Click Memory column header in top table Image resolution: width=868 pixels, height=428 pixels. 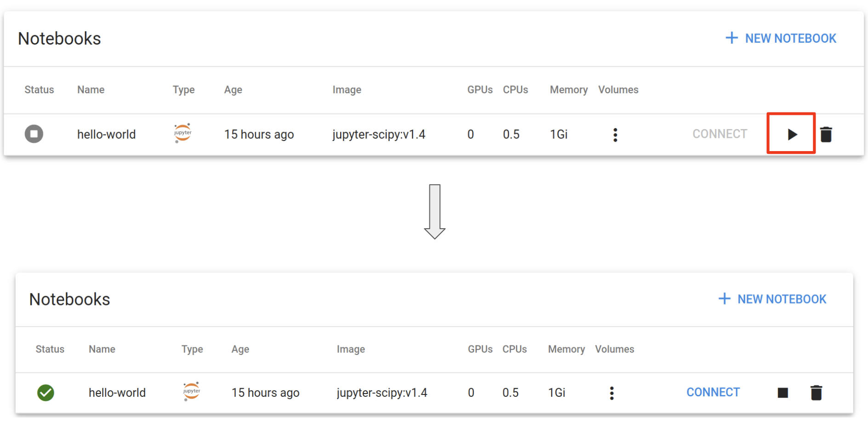569,90
